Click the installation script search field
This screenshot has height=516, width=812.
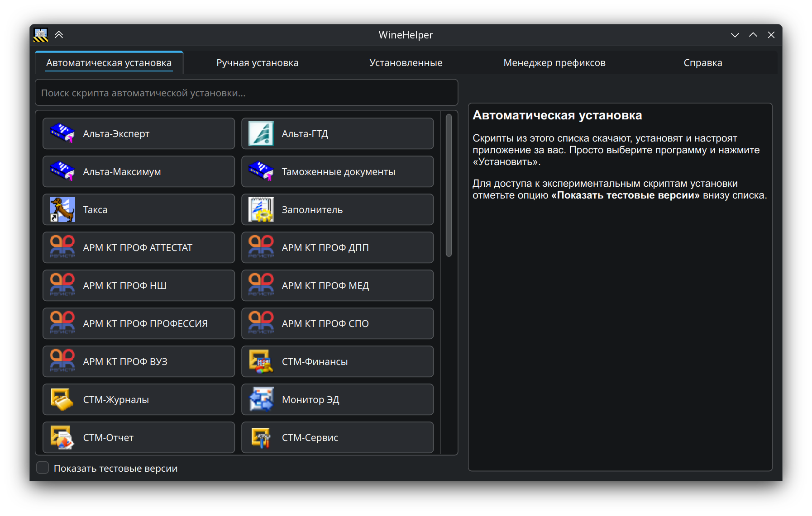click(x=246, y=93)
